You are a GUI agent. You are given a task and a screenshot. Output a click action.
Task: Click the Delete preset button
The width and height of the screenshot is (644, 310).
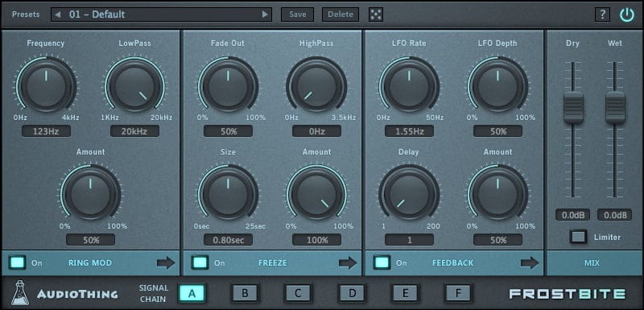click(x=341, y=14)
